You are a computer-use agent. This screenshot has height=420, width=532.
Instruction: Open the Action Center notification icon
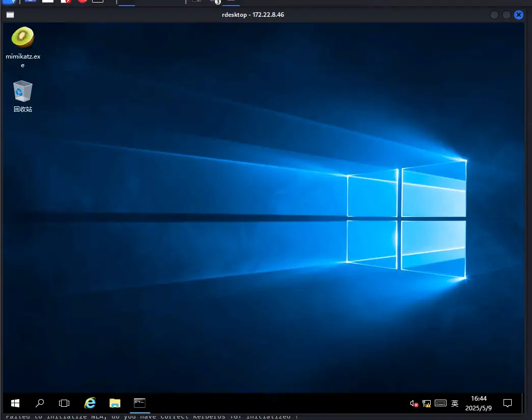(508, 403)
